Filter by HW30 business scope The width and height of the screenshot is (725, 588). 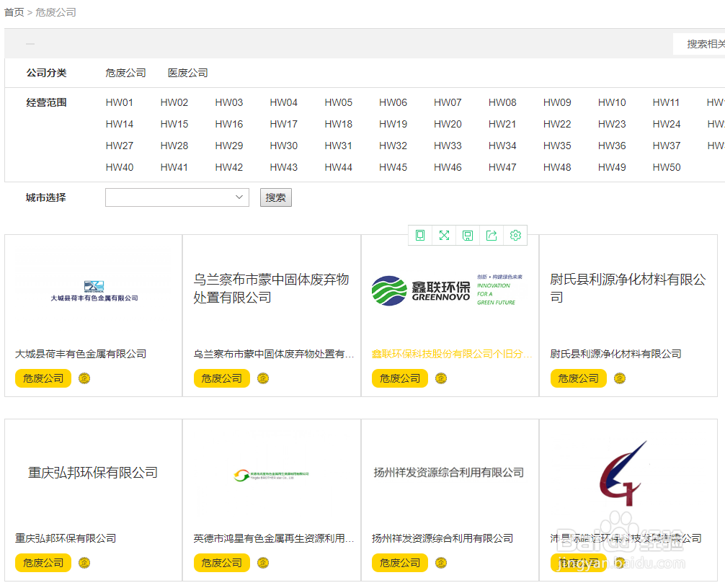(283, 146)
